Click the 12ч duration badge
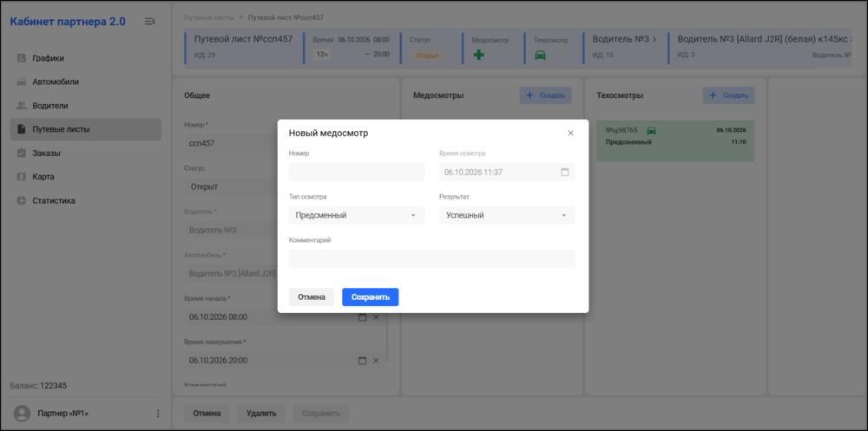868x431 pixels. [x=321, y=55]
